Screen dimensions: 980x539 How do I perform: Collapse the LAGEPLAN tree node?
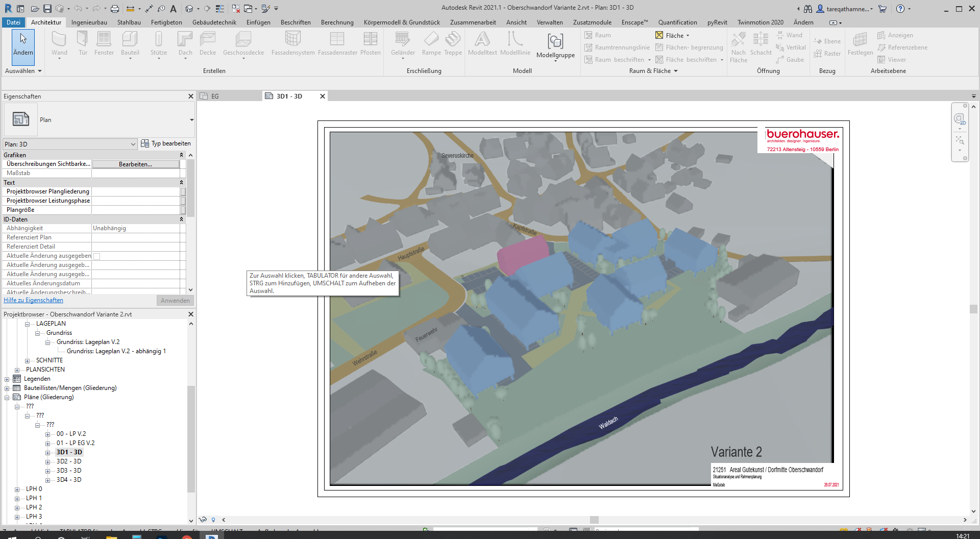pyautogui.click(x=27, y=324)
